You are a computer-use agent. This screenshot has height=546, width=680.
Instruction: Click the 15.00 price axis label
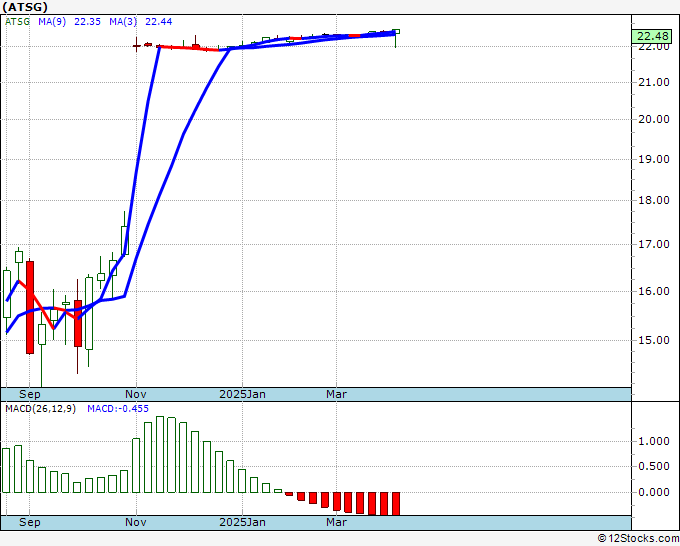coord(654,340)
